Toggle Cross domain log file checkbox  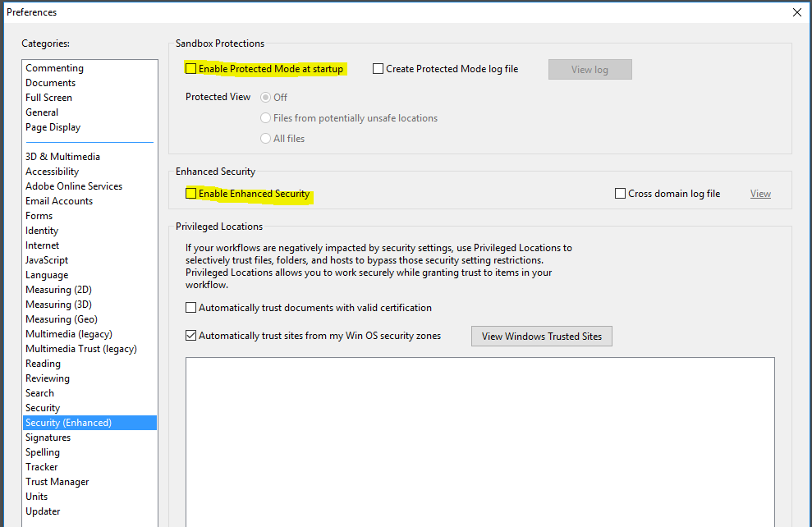(x=620, y=194)
